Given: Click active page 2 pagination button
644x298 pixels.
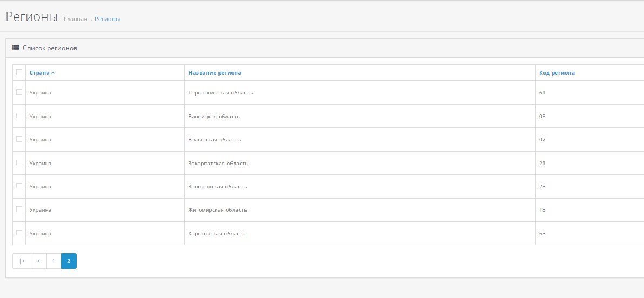Looking at the screenshot, I should coord(69,261).
